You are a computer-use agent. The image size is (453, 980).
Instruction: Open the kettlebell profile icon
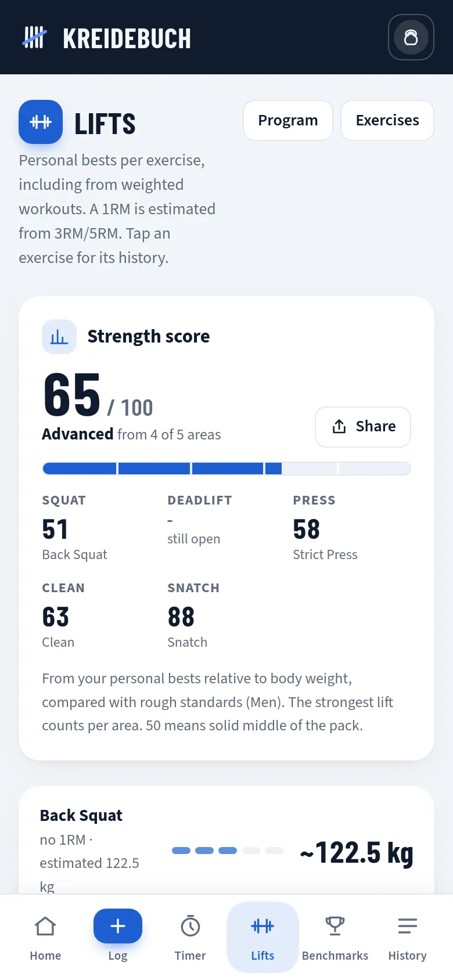click(411, 37)
